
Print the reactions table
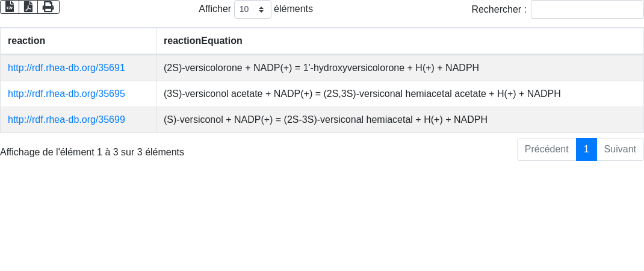coord(48,7)
